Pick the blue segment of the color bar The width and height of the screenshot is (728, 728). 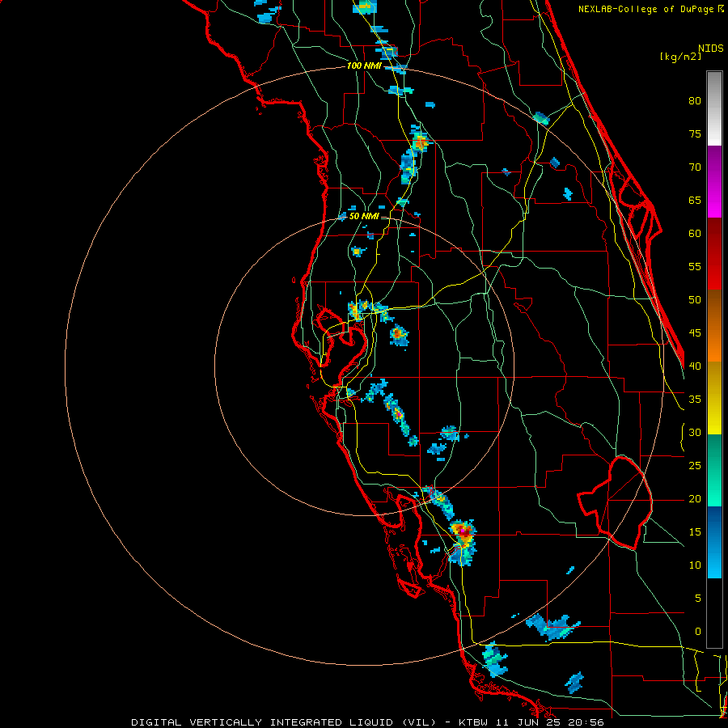(714, 542)
